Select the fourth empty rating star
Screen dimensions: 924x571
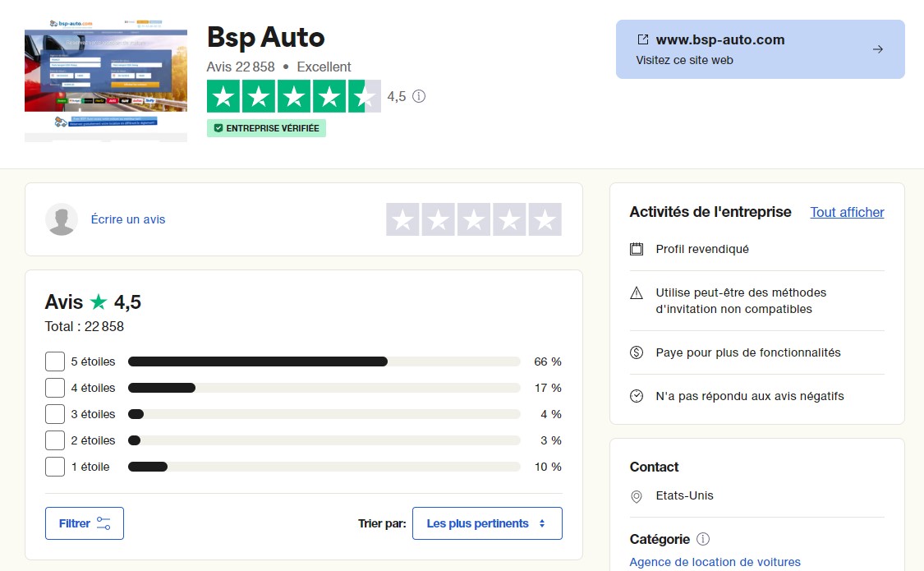coord(509,219)
